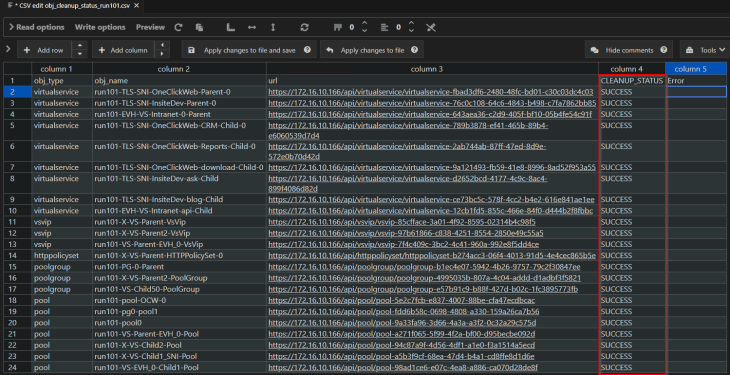Open the httppolicyset-b274acc3 URL link

[432, 255]
